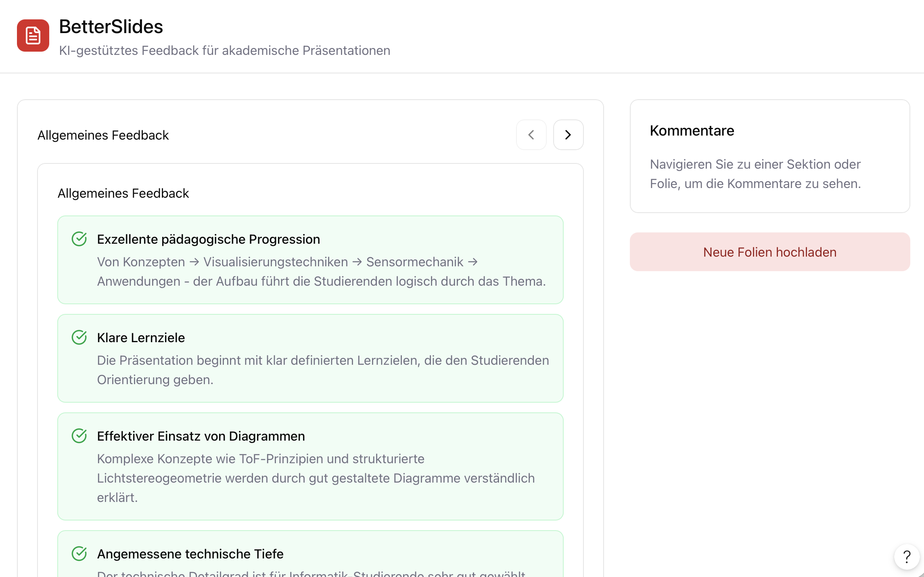
Task: Click Allgemeines Feedback heading next to navigation arrows
Action: click(x=103, y=135)
